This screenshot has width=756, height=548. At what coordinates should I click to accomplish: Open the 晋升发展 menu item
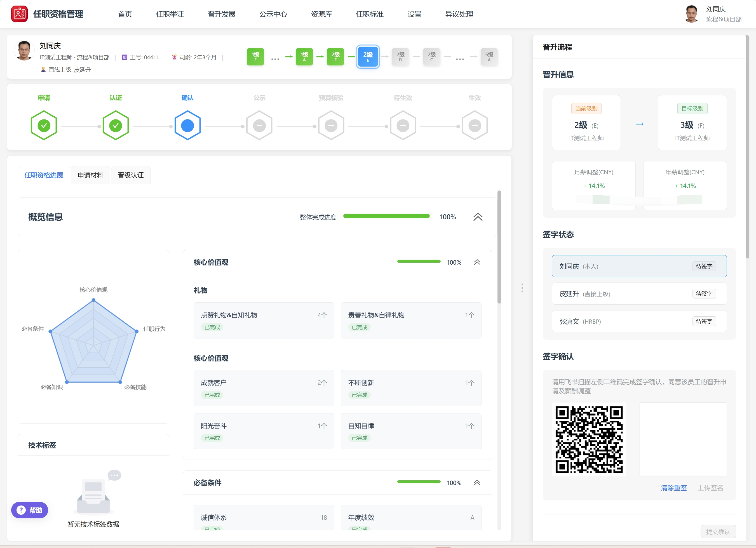[221, 14]
